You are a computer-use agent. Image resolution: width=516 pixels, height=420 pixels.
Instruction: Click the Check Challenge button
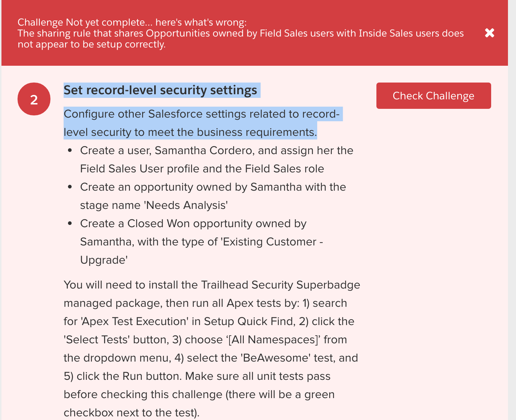coord(433,96)
